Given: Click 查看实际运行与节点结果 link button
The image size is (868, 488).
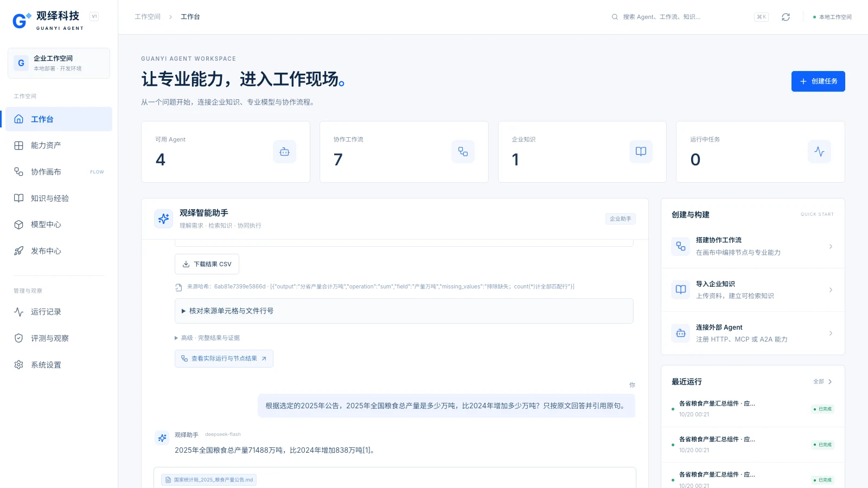Looking at the screenshot, I should tap(224, 358).
